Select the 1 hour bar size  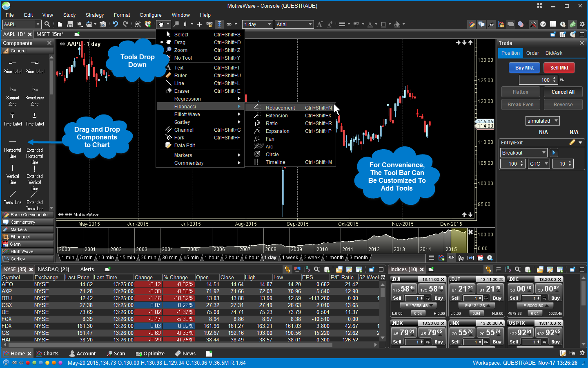pos(212,258)
